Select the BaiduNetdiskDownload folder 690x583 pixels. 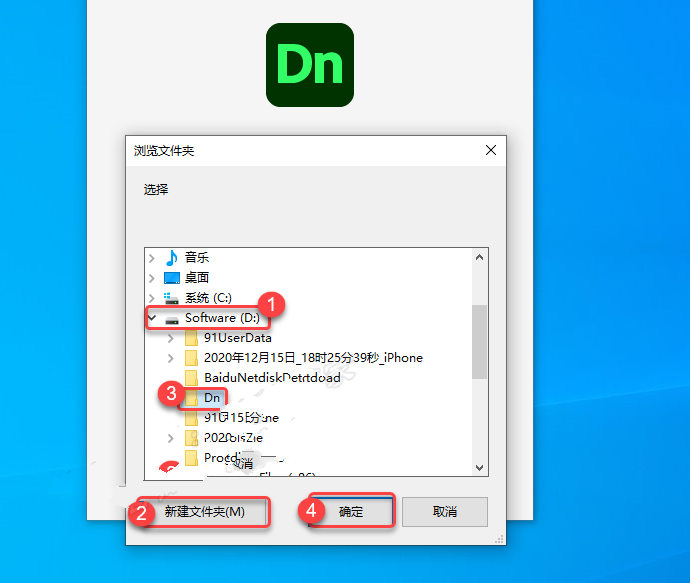tap(272, 378)
